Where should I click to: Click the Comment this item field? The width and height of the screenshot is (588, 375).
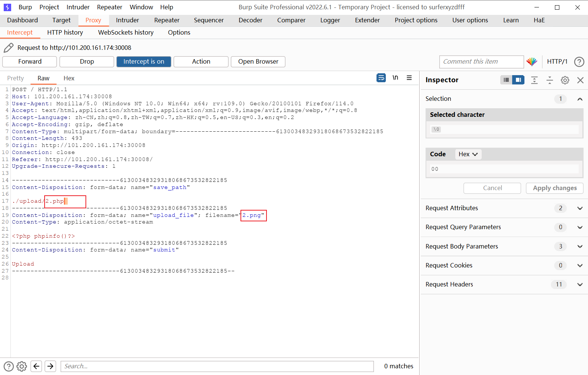coord(481,62)
